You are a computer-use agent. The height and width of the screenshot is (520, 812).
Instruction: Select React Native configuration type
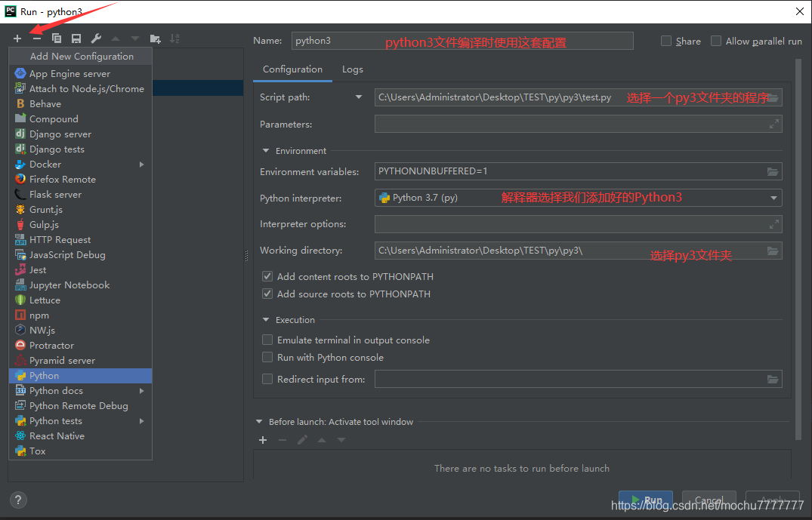point(80,435)
